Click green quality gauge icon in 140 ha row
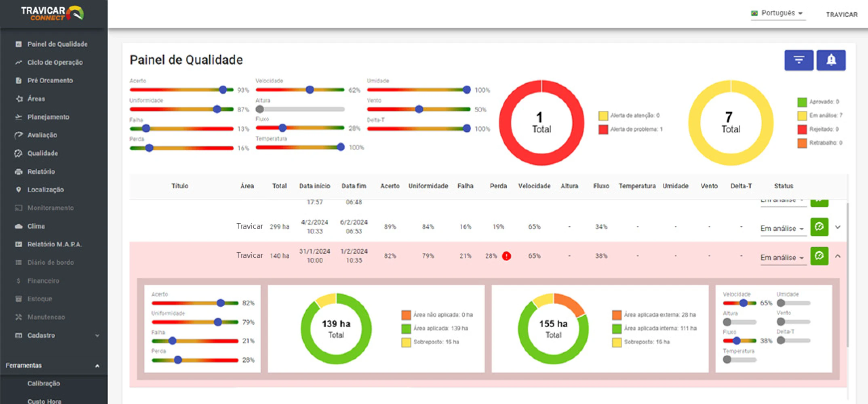This screenshot has height=404, width=868. [819, 256]
